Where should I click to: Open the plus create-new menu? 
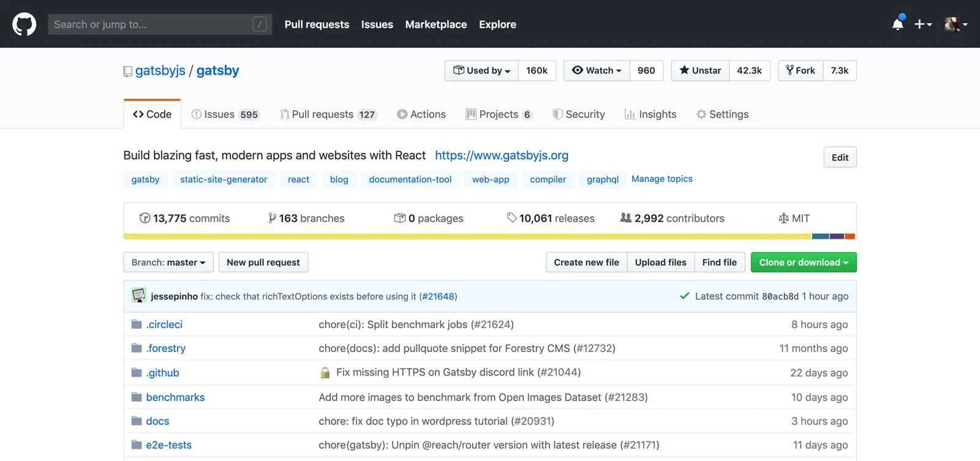tap(923, 24)
